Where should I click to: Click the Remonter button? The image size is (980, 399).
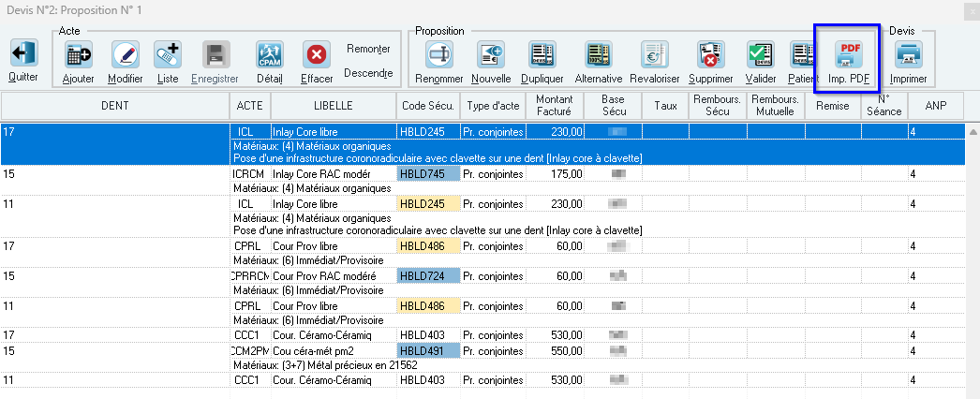tap(369, 49)
